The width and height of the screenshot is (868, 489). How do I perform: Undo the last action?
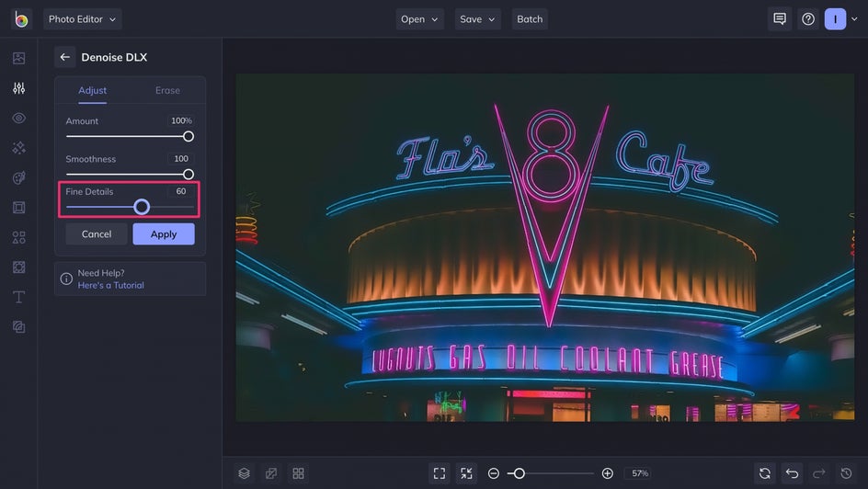(793, 473)
